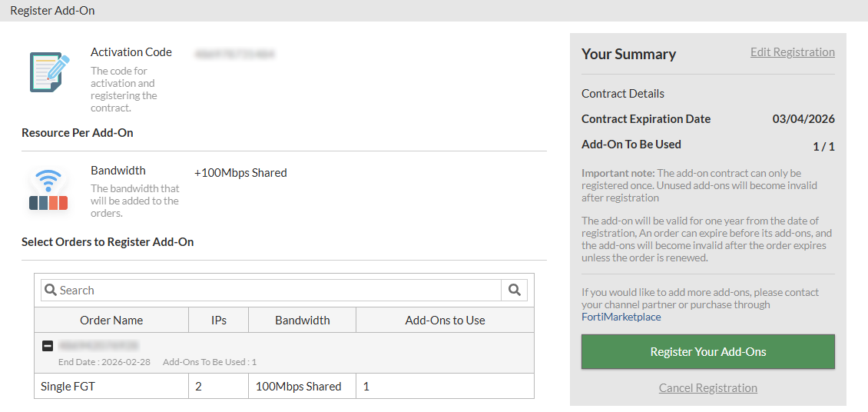Click Register Your Add-Ons button
The width and height of the screenshot is (868, 412).
pyautogui.click(x=707, y=351)
